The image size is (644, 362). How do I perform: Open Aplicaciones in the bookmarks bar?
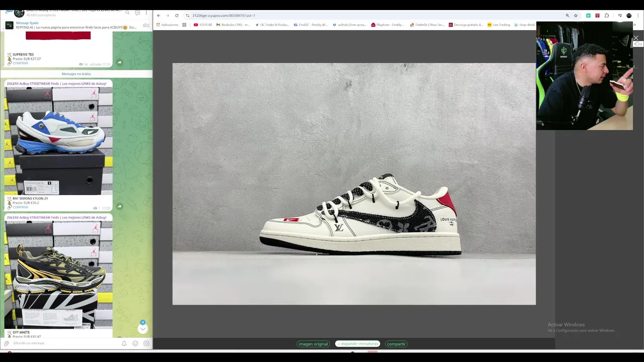coord(167,25)
